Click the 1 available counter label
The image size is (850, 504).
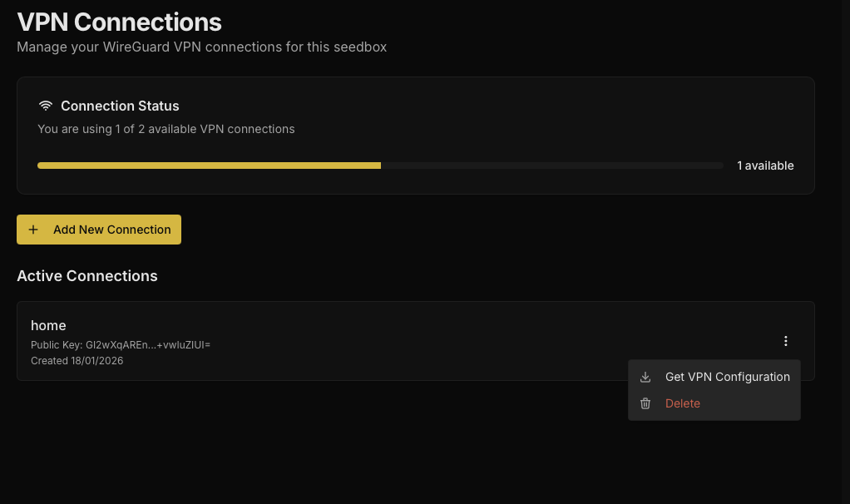click(765, 166)
